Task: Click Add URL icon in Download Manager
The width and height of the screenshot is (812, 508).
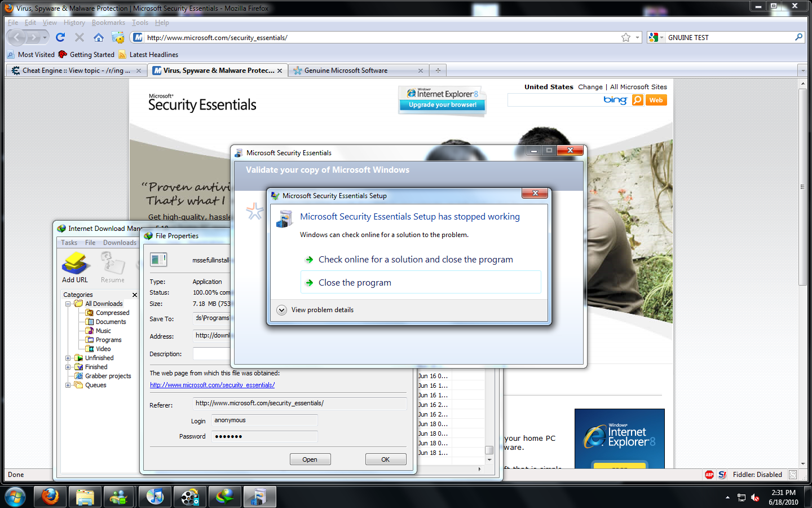Action: (75, 268)
